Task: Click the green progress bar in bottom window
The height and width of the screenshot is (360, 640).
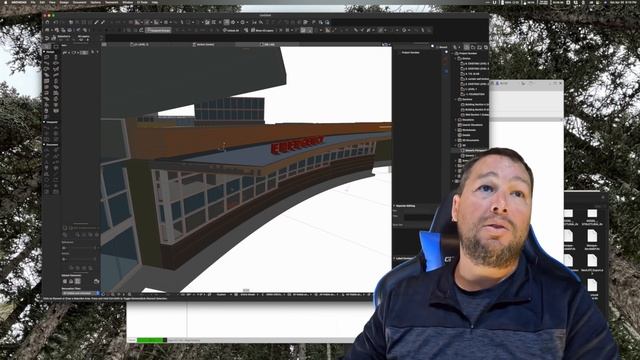Action: point(152,340)
